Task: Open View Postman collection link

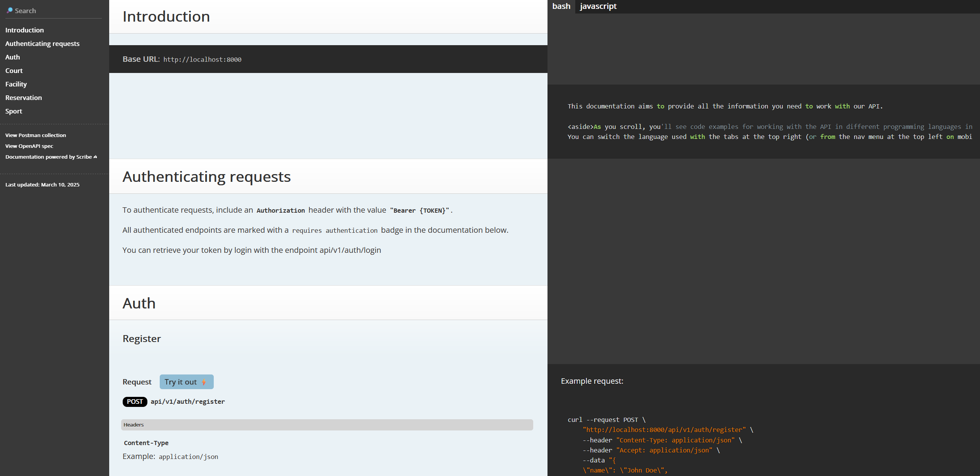Action: point(35,135)
